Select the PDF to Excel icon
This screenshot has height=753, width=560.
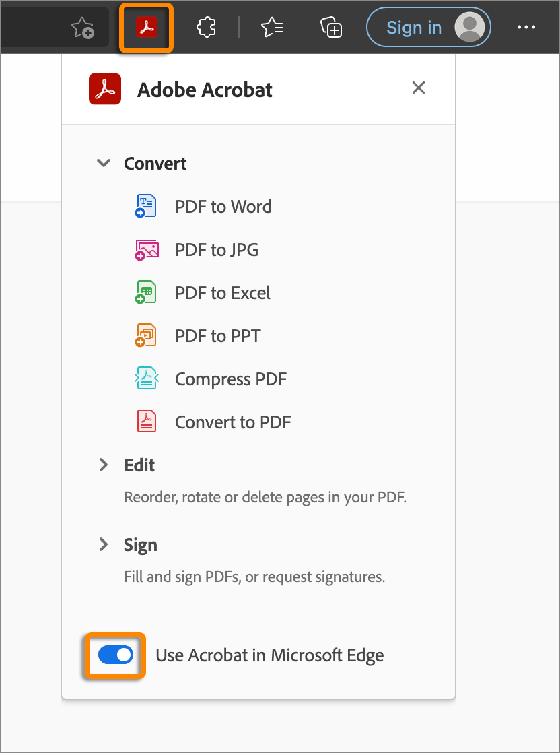point(146,292)
